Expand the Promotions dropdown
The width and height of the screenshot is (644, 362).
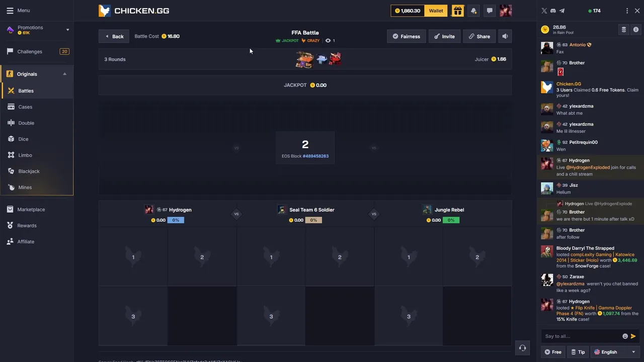[67, 30]
